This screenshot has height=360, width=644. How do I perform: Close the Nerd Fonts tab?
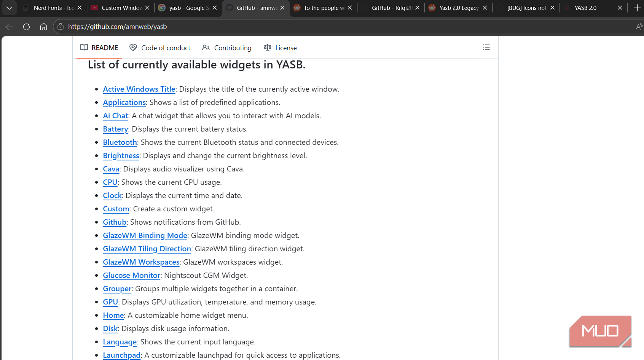coord(80,8)
